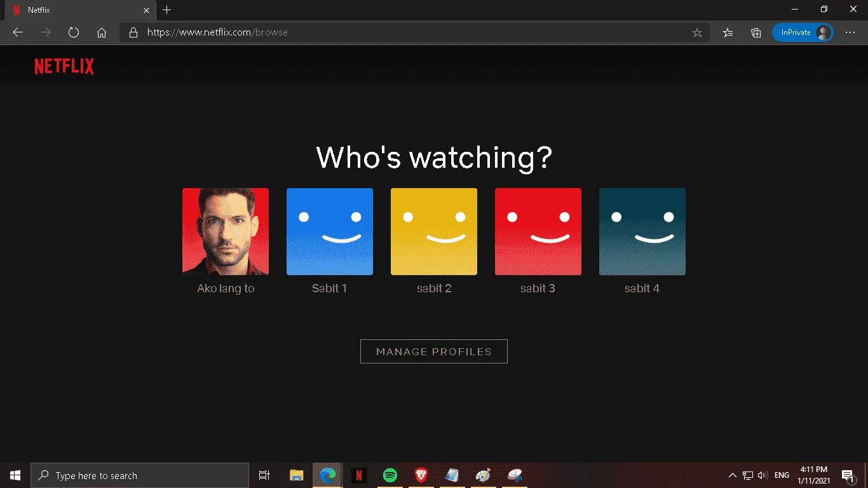Select the Netflix browser tab

pyautogui.click(x=79, y=10)
